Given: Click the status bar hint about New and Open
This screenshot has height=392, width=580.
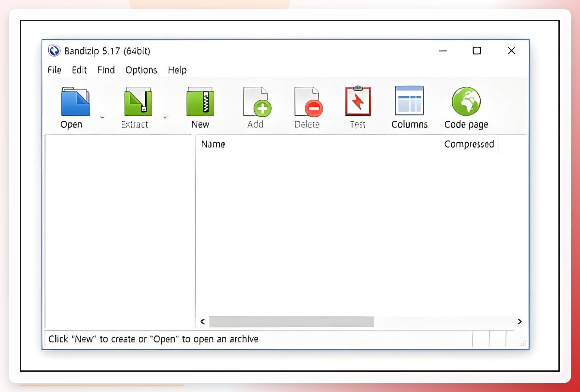Looking at the screenshot, I should pyautogui.click(x=154, y=339).
